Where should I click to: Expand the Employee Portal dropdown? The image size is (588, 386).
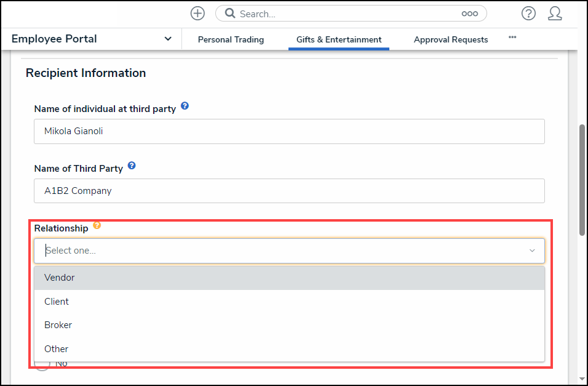click(168, 39)
